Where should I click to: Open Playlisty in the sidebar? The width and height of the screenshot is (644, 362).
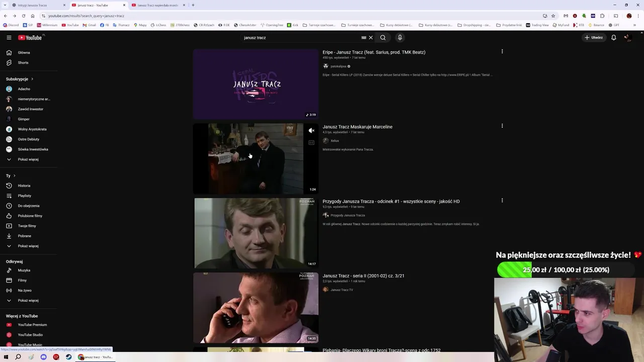[x=29, y=196]
